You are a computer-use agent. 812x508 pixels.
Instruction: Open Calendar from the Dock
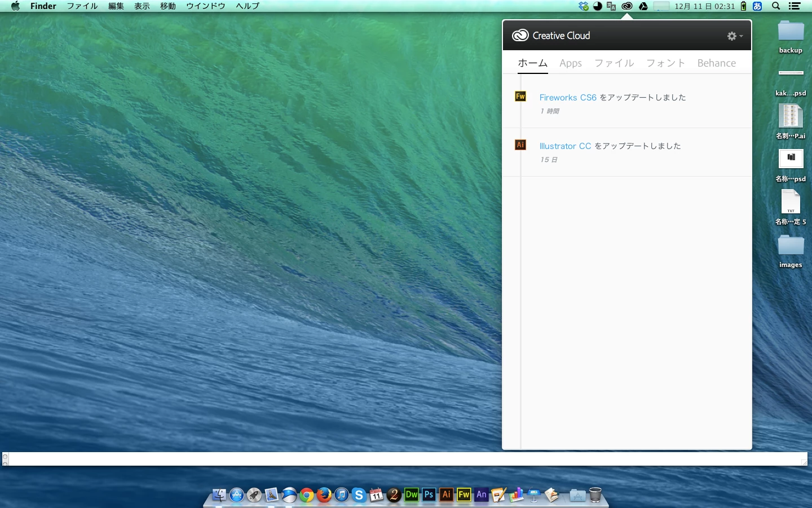pos(377,495)
